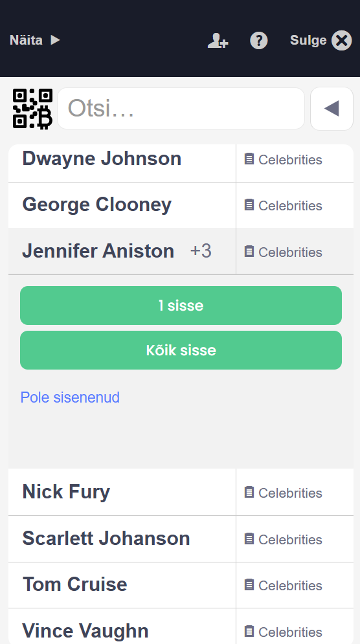Click Celebrities list icon for Tom Cruise
Viewport: 360px width, 644px height.
(x=249, y=584)
